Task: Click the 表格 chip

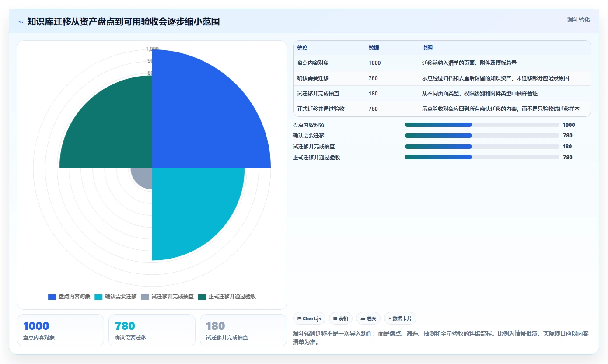Action: pos(341,318)
